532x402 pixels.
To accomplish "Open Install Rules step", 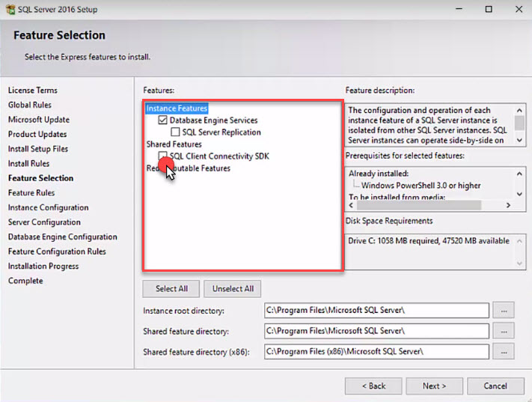I will [x=28, y=163].
